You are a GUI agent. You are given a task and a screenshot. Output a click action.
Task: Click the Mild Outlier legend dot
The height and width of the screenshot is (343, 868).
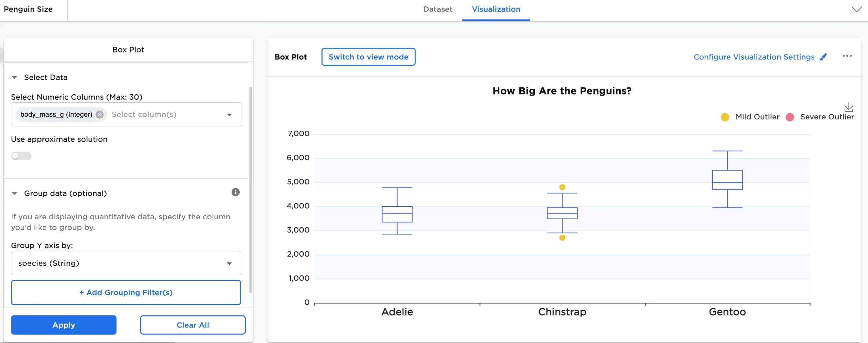(725, 117)
